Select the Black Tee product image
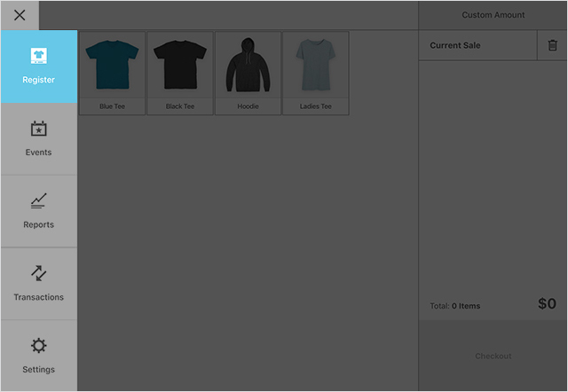Screen dimensions: 568x392 coord(180,65)
